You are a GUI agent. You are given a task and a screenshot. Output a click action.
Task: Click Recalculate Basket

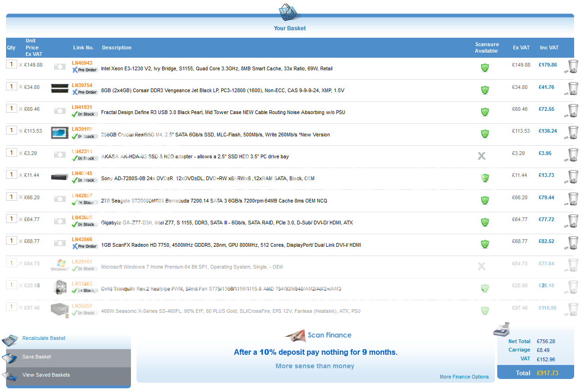pyautogui.click(x=44, y=338)
